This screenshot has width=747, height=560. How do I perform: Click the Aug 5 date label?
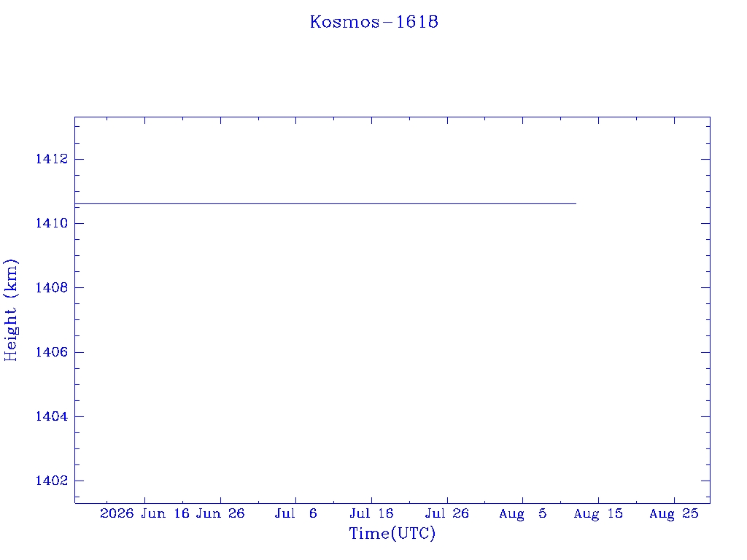(522, 514)
